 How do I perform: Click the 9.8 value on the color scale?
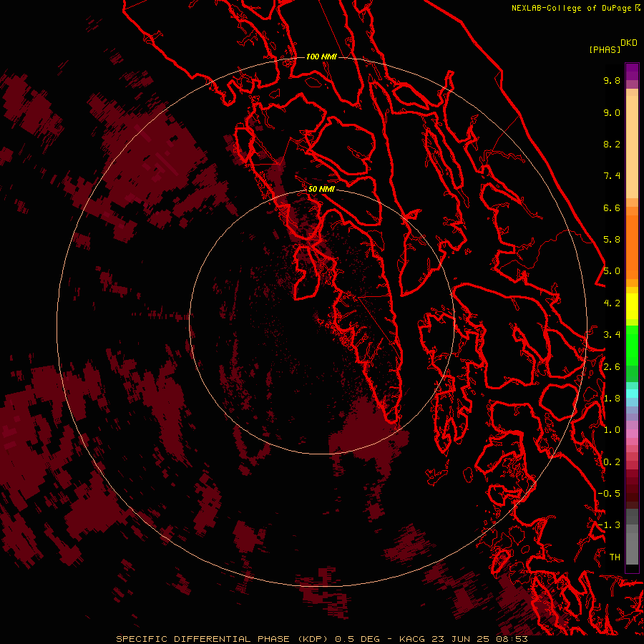612,80
